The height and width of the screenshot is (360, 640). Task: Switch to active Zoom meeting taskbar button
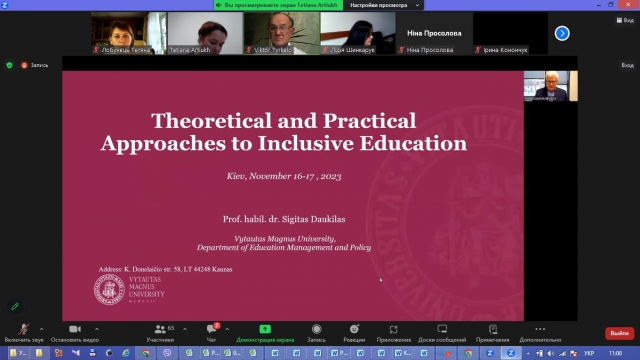tap(511, 353)
